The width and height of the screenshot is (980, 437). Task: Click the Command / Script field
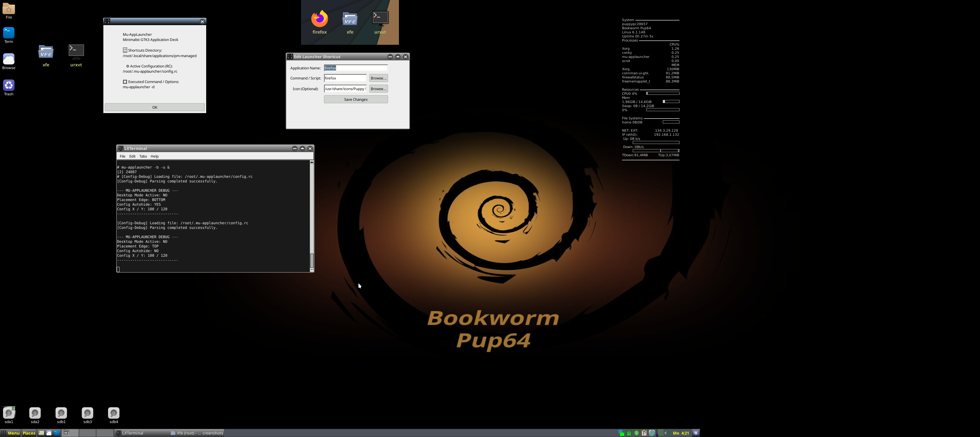[345, 78]
